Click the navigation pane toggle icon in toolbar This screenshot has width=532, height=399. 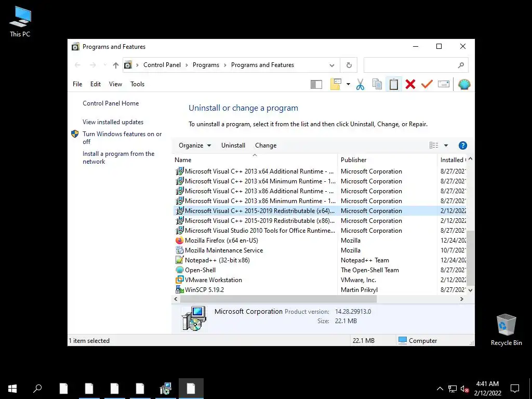tap(316, 84)
